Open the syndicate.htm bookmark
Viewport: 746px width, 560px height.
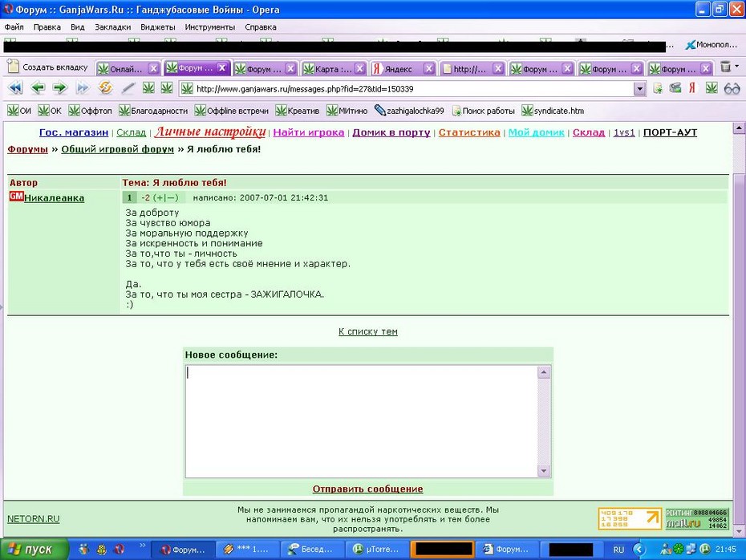(553, 111)
